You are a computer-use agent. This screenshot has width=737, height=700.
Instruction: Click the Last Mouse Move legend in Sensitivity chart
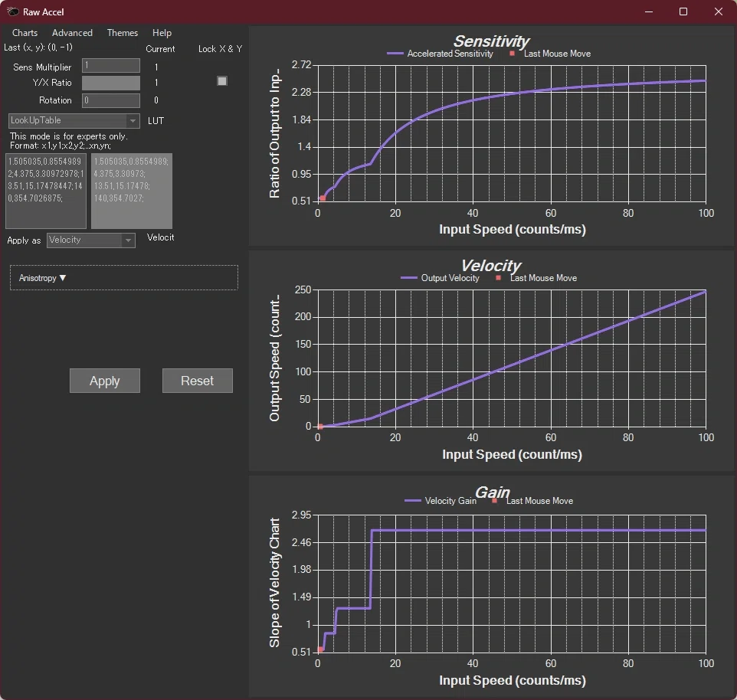pos(550,54)
